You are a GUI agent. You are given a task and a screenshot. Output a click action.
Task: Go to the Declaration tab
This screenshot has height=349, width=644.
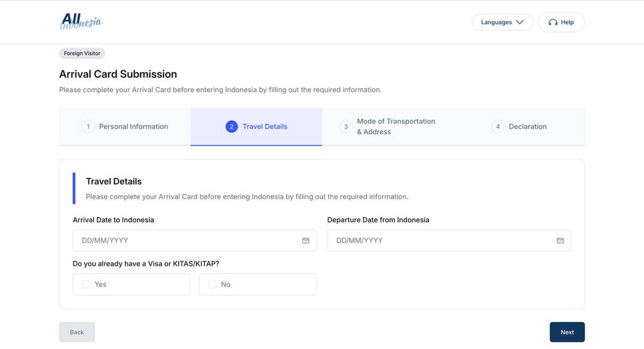[x=527, y=127]
